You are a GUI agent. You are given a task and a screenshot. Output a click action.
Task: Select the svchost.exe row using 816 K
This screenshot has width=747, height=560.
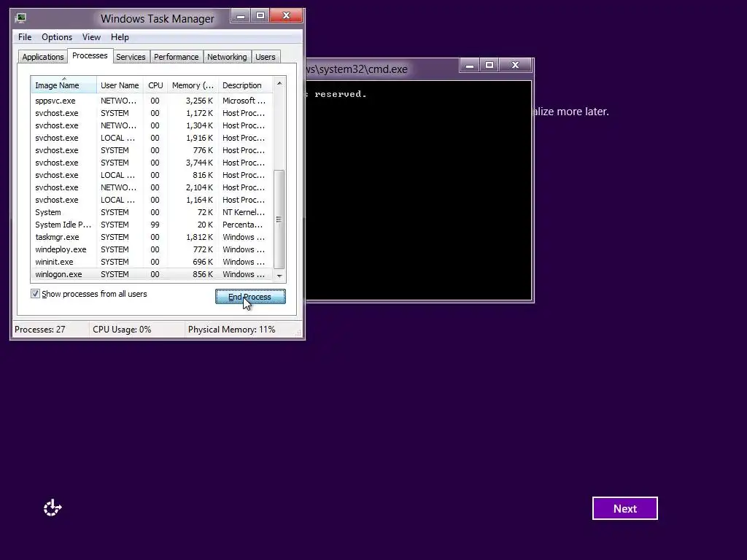152,175
